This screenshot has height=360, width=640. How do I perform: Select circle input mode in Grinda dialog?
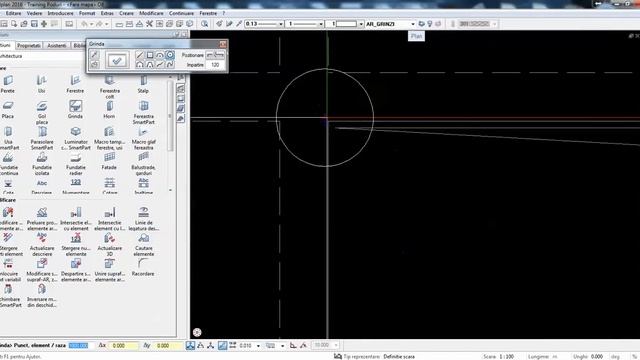(x=170, y=55)
